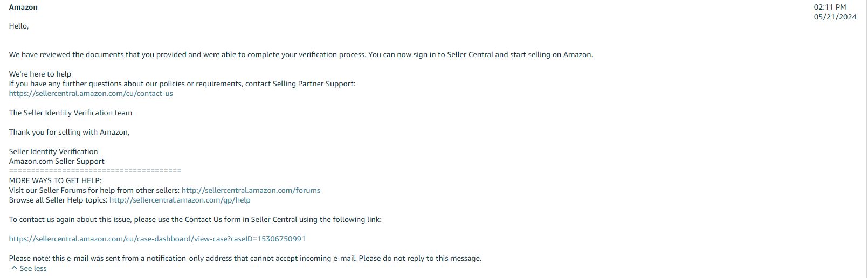Click the equals-sign divider line

95,171
